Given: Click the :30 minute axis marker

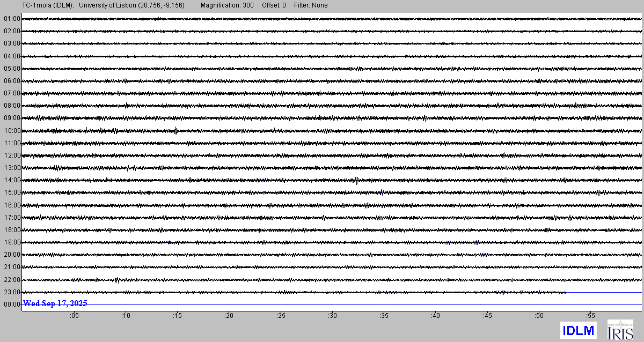Looking at the screenshot, I should (332, 316).
